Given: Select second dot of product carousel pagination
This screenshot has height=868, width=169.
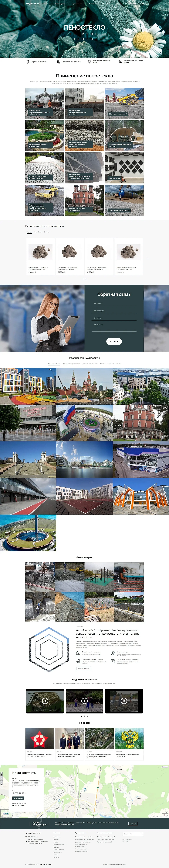Looking at the screenshot, I should tap(86, 279).
